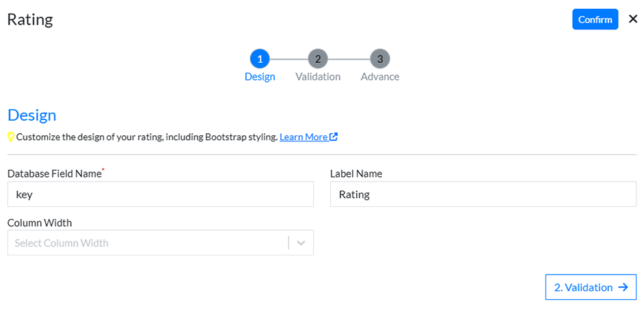
Task: Click the external link icon beside Learn More
Action: click(x=334, y=137)
